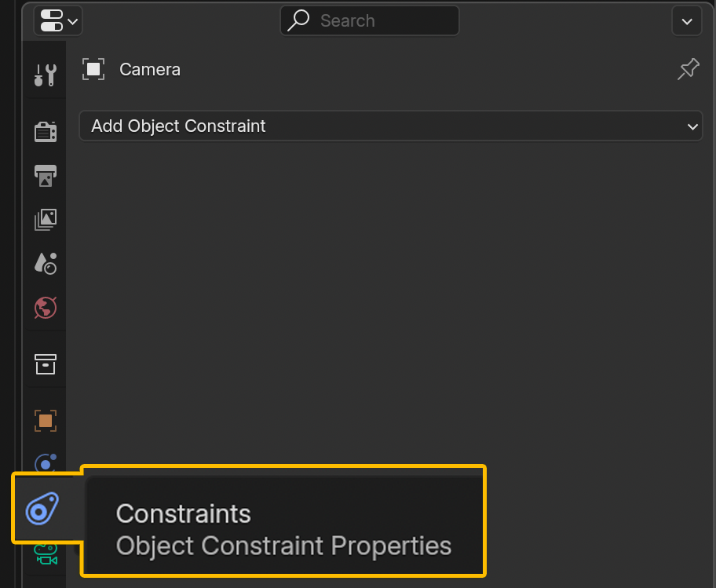Click the highlighted Object Constraint Properties tab
Image resolution: width=716 pixels, height=588 pixels.
click(42, 509)
